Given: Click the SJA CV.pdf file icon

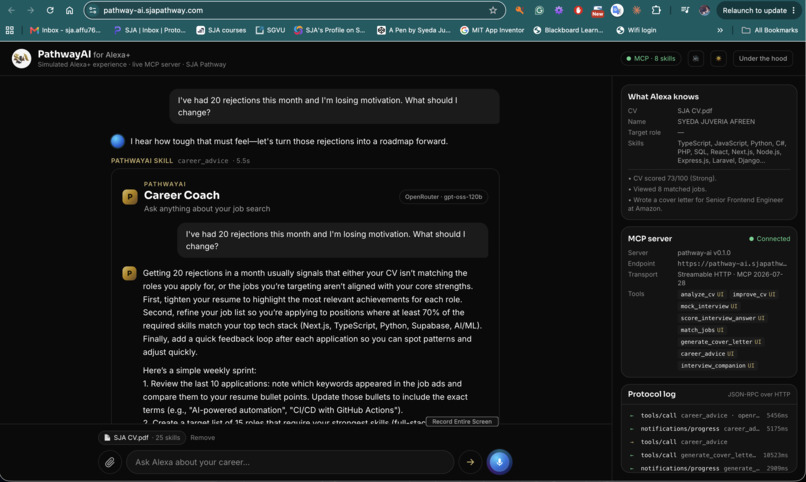Looking at the screenshot, I should click(107, 438).
